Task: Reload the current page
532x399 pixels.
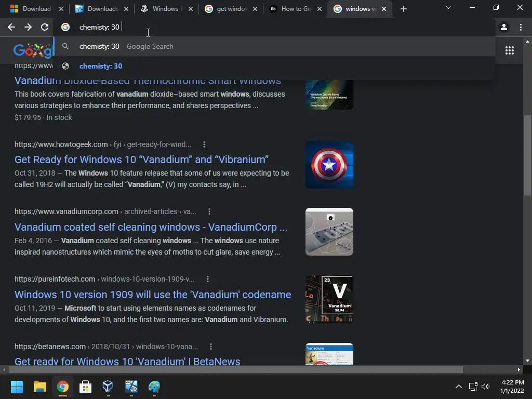Action: click(45, 27)
